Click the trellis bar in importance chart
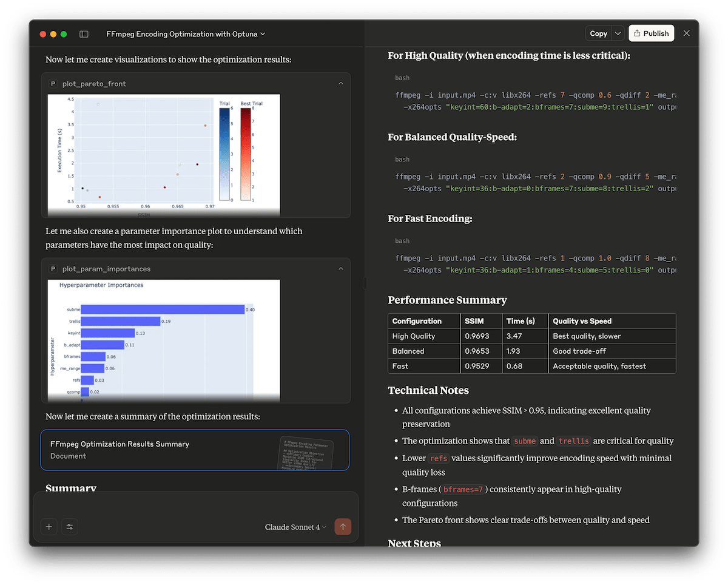 click(x=121, y=321)
